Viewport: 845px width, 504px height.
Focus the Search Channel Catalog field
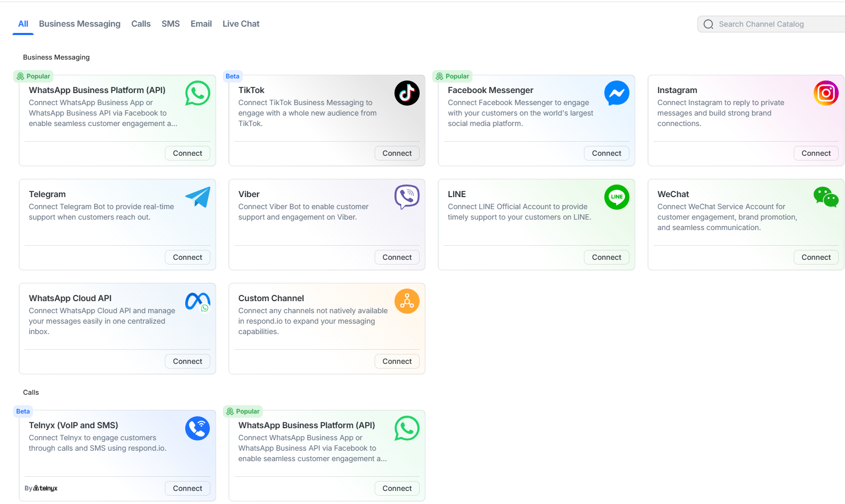[x=771, y=24]
